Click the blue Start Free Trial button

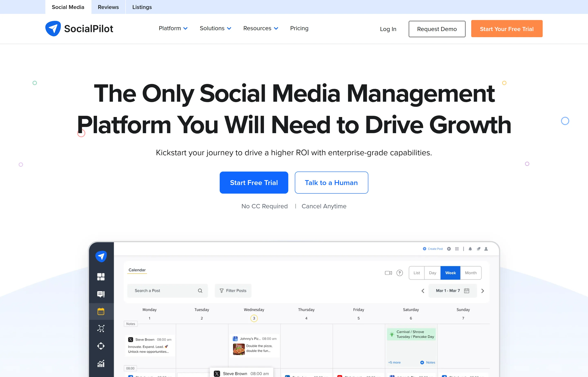[254, 183]
